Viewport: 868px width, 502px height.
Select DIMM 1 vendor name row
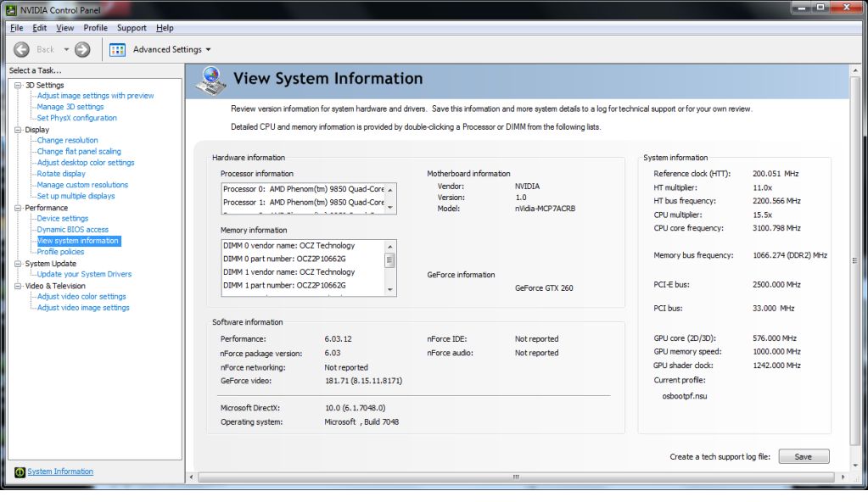click(x=304, y=272)
